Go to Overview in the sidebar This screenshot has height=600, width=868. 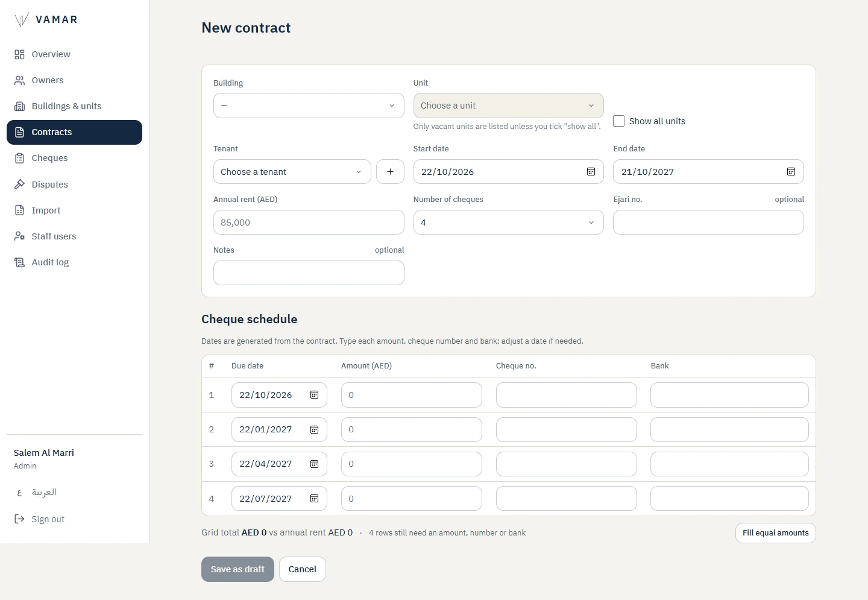point(74,54)
